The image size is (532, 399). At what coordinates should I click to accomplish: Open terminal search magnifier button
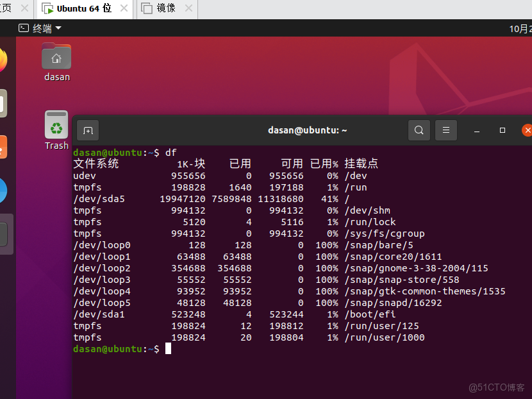pos(419,130)
